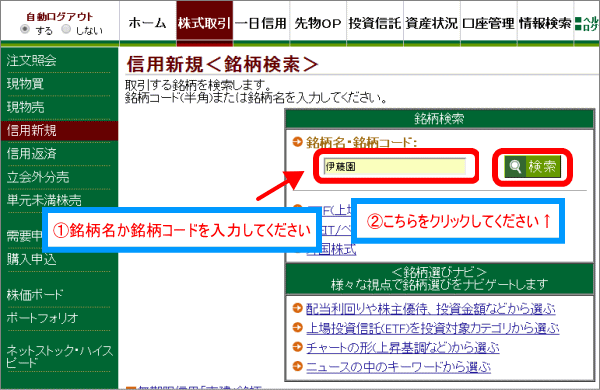Image resolution: width=600 pixels, height=390 pixels.
Task: Open the 情報検索 tab
Action: click(545, 23)
